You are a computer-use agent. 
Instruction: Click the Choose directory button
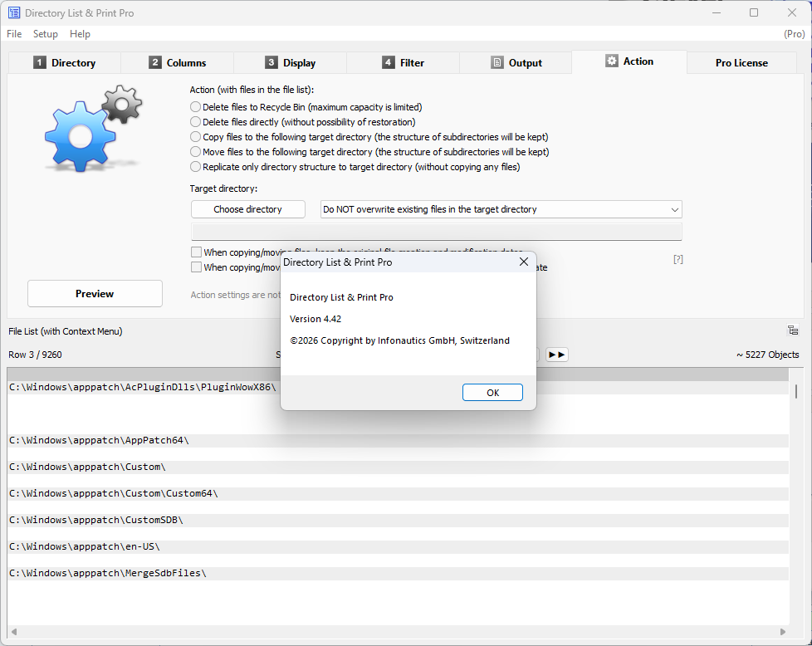(248, 209)
